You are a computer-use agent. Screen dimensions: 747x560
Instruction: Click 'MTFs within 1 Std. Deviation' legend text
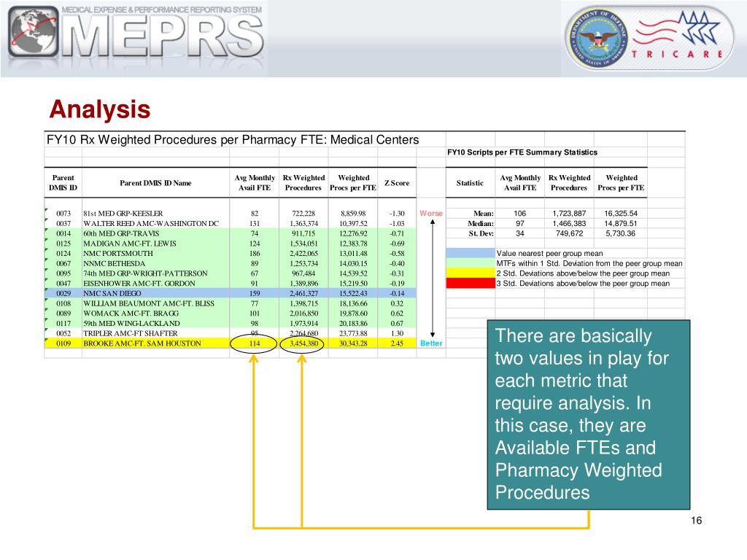(x=589, y=263)
